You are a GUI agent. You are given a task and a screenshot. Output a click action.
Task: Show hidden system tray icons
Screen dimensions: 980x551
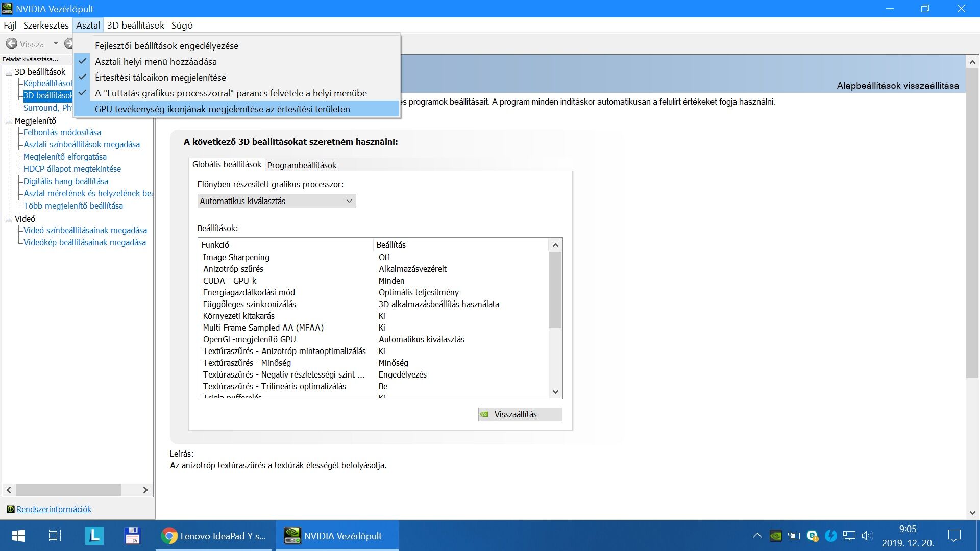click(x=757, y=536)
